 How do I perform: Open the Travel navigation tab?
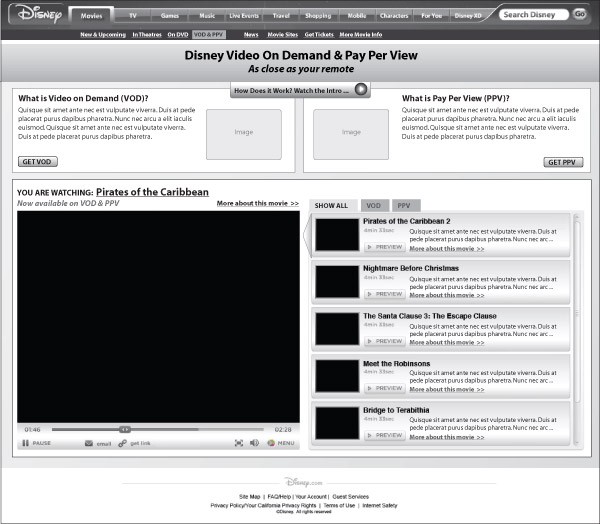281,16
